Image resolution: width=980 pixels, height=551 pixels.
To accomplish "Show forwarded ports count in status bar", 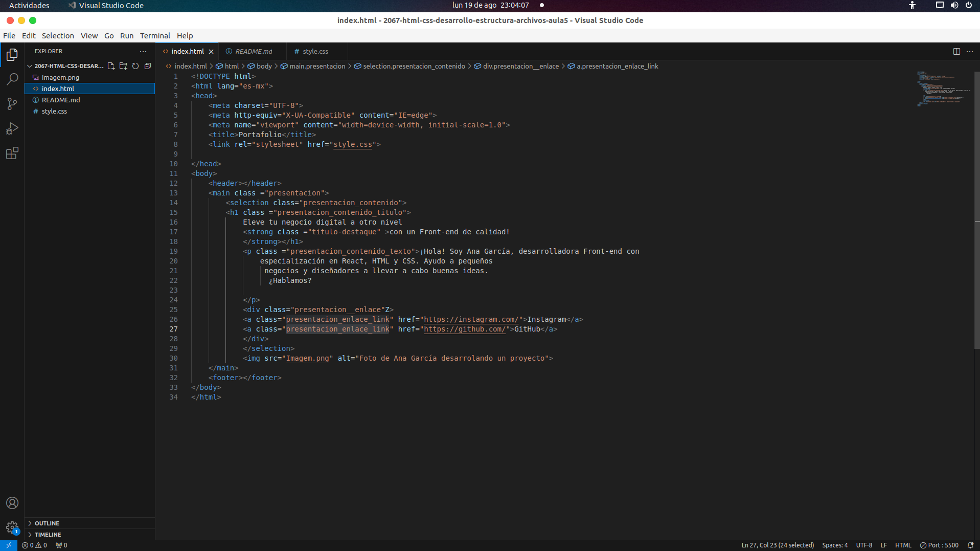I will pyautogui.click(x=61, y=545).
